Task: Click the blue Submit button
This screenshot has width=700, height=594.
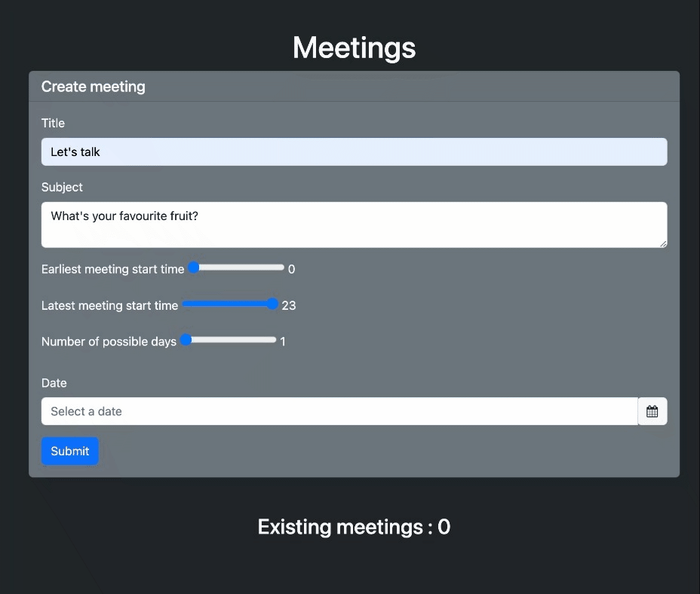Action: [69, 451]
